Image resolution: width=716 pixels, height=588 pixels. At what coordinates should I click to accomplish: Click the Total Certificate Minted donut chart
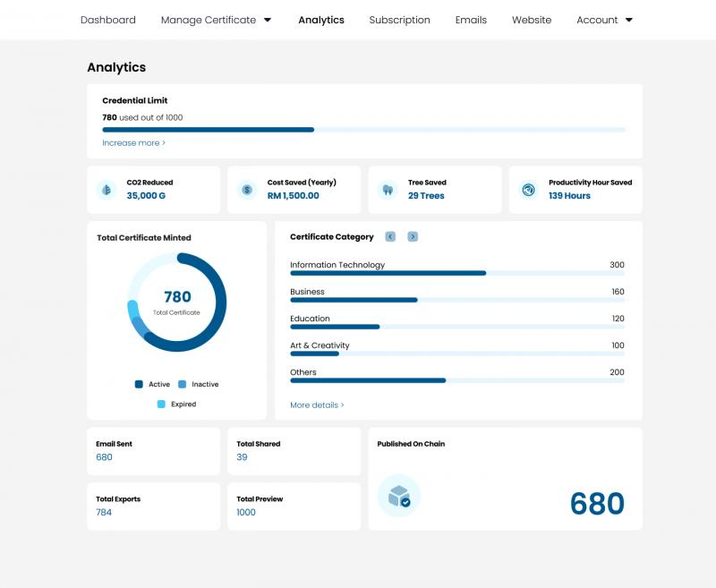pos(177,302)
